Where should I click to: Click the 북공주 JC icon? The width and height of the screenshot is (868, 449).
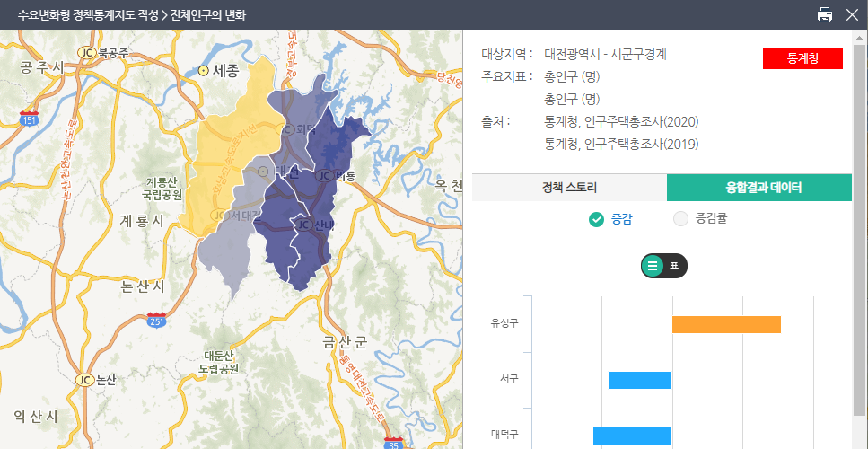[86, 53]
